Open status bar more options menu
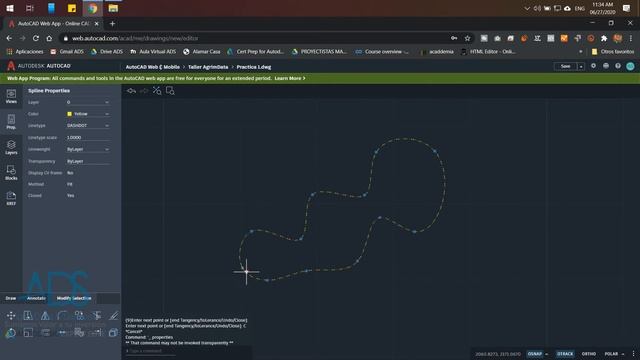This screenshot has width=640, height=360. [633, 354]
